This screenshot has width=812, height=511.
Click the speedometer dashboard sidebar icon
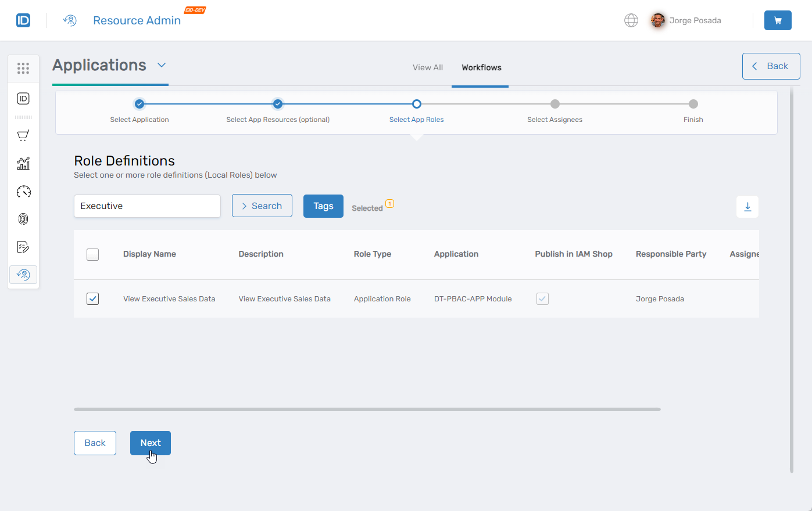tap(23, 192)
